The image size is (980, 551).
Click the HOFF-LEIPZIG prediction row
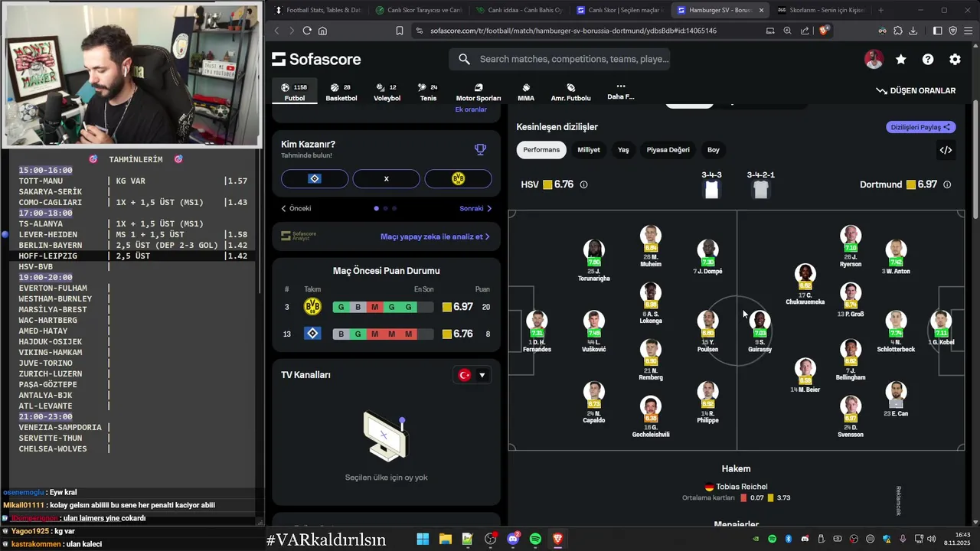[x=133, y=256]
